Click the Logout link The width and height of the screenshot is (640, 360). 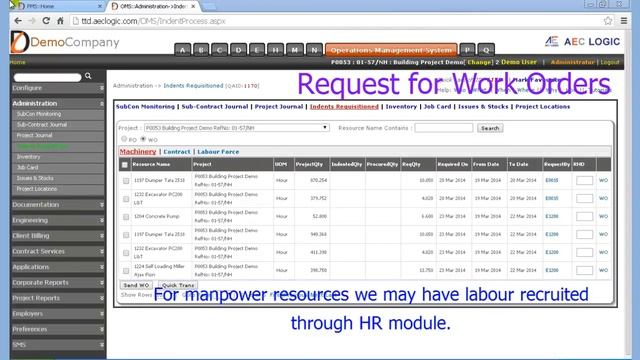pyautogui.click(x=610, y=62)
